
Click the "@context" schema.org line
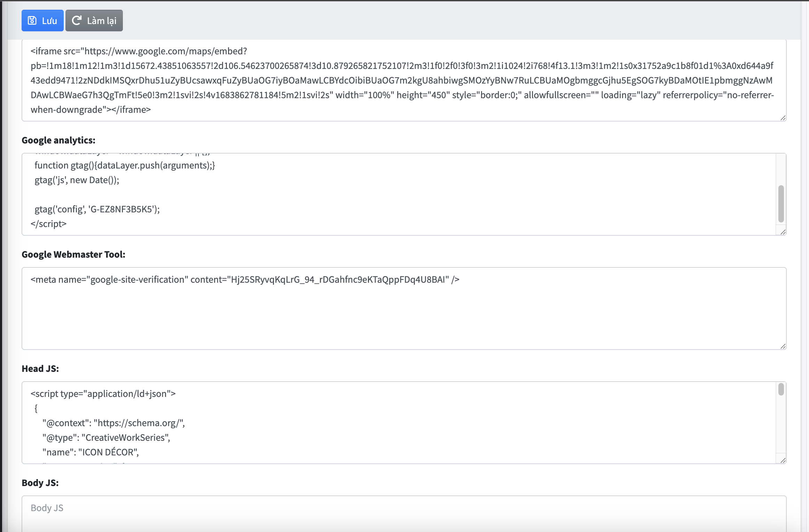[x=114, y=423]
